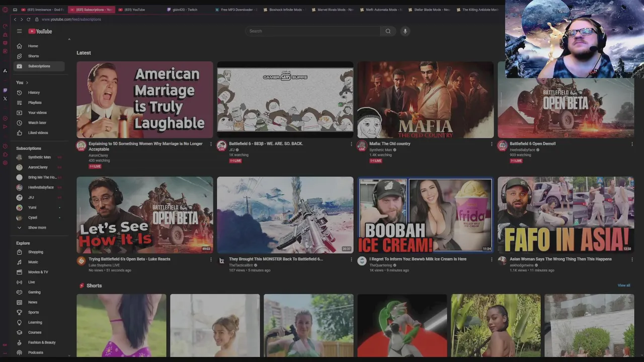This screenshot has width=644, height=362.
Task: Open options menu for Battlefield 6 Open Demo!!
Action: pyautogui.click(x=632, y=144)
